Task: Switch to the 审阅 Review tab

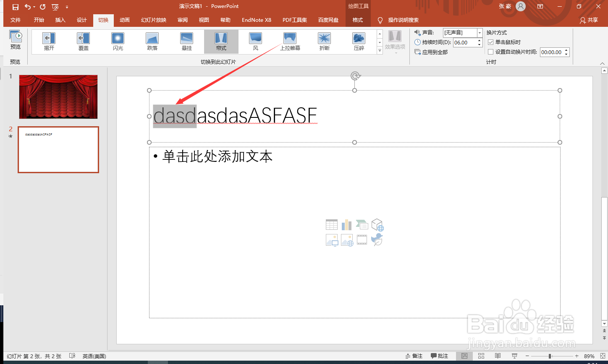Action: click(183, 20)
